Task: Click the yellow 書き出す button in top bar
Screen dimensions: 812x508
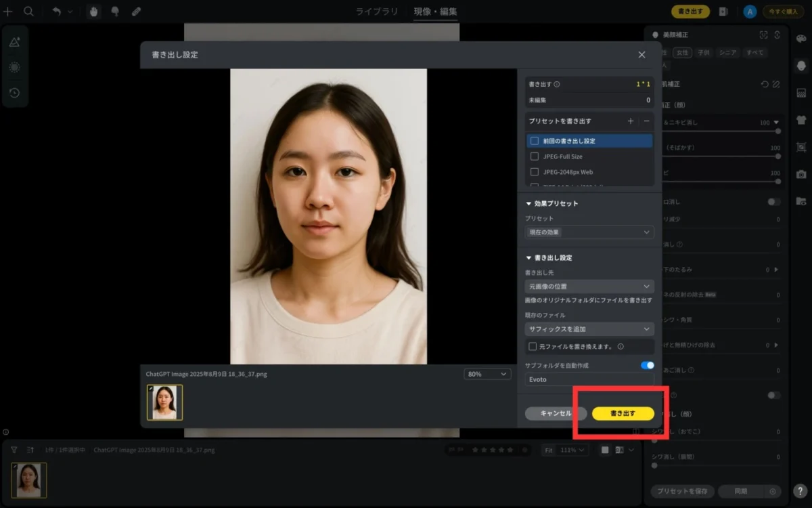Action: (x=690, y=12)
